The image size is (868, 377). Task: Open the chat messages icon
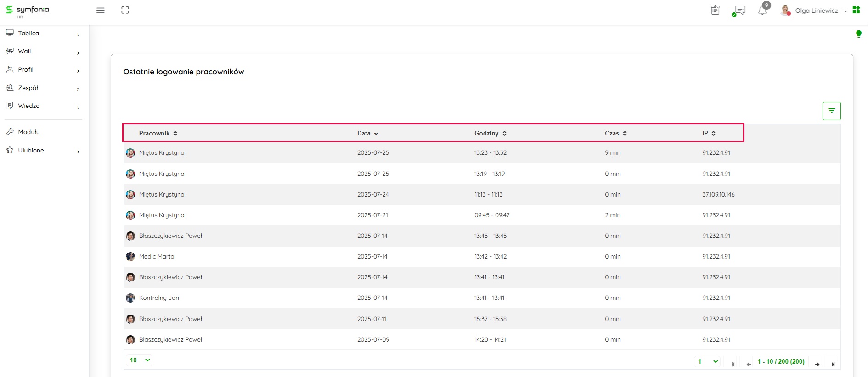[739, 11]
